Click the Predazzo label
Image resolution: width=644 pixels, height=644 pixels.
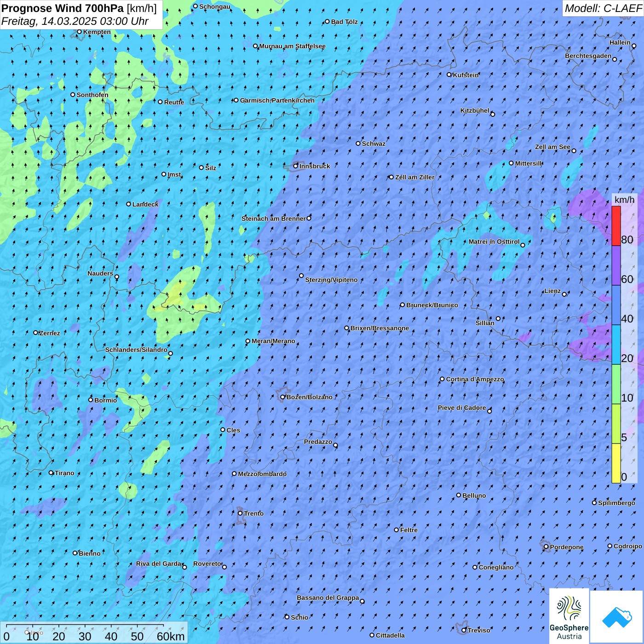click(318, 442)
